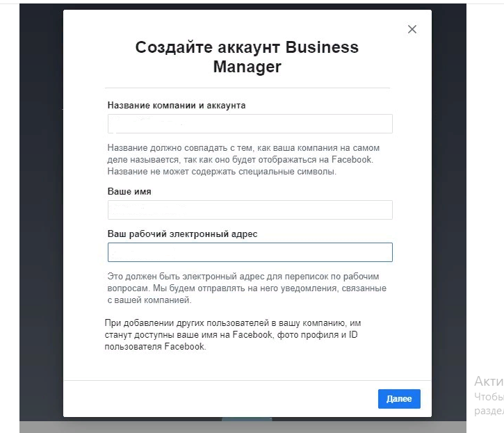This screenshot has height=433, width=504.
Task: Click the label 'Ваш рабочий электронный адрес'
Action: 182,234
